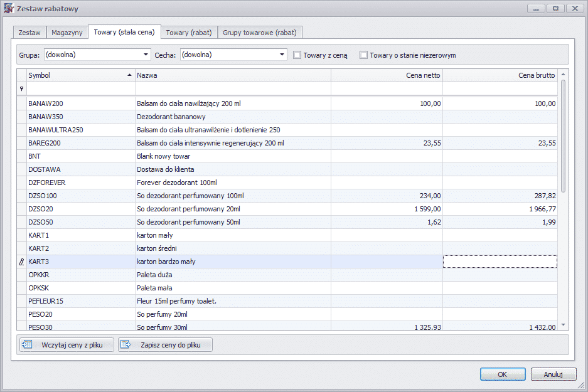This screenshot has width=588, height=392.
Task: Click the Zestaw rabatowy window title icon
Action: click(x=9, y=8)
